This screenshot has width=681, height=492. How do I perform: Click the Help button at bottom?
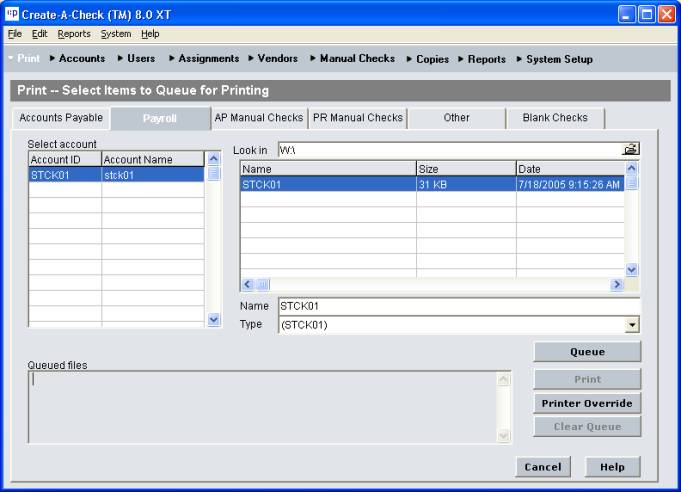(x=612, y=467)
